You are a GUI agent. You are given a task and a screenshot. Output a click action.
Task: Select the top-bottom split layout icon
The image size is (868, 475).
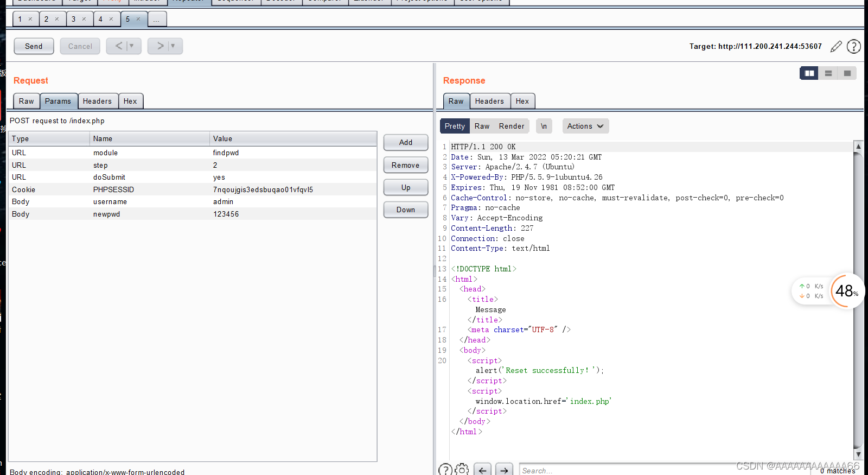point(828,73)
